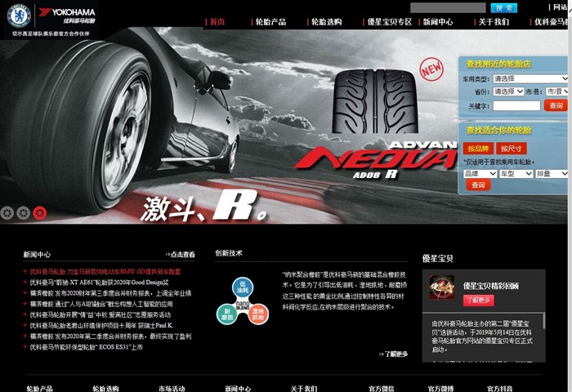Click the tire tread product image
572x392 pixels.
375,101
